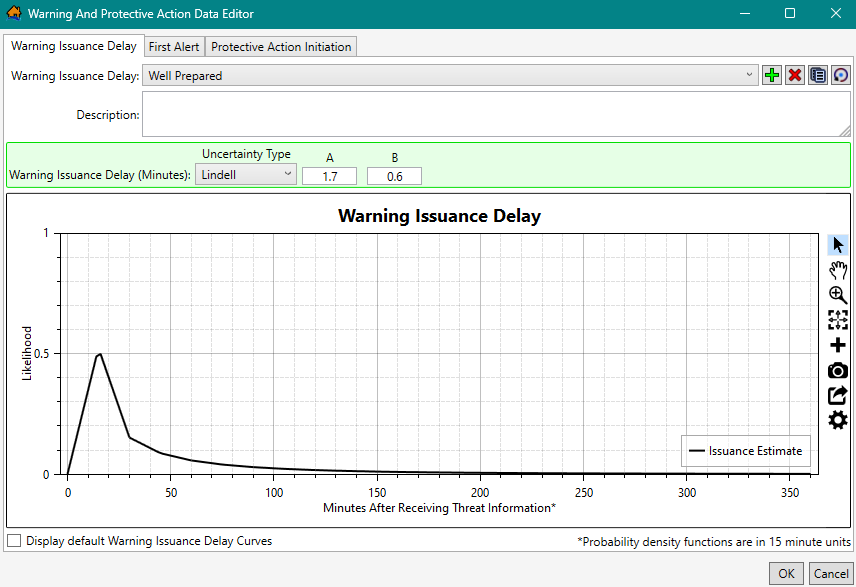Open the Protective Action Initiation tab
The width and height of the screenshot is (856, 587).
click(281, 46)
